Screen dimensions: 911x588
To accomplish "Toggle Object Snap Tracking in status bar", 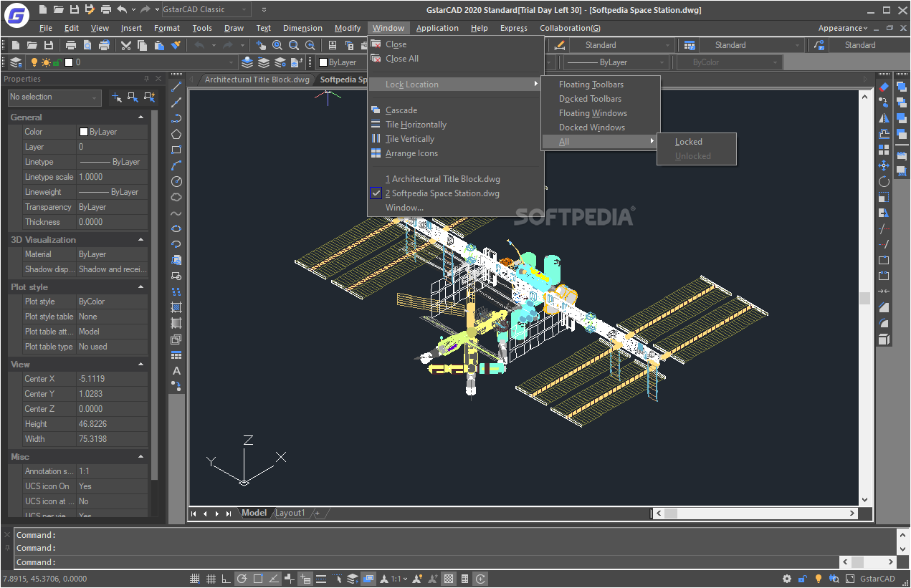I will (274, 579).
